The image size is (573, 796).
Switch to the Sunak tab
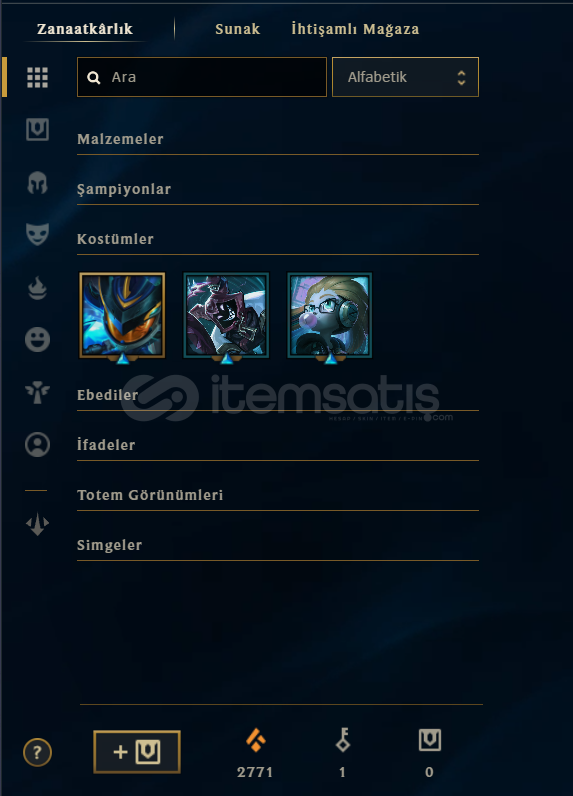[238, 29]
